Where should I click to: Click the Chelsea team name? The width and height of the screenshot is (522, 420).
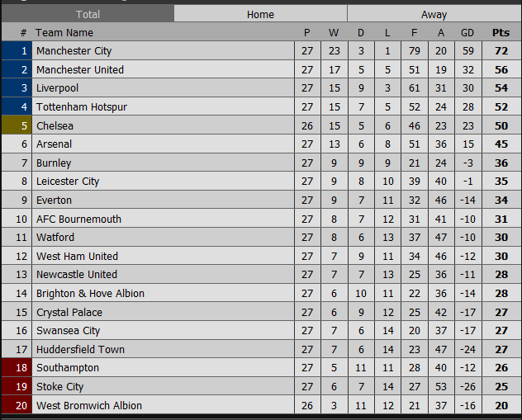[x=55, y=125]
